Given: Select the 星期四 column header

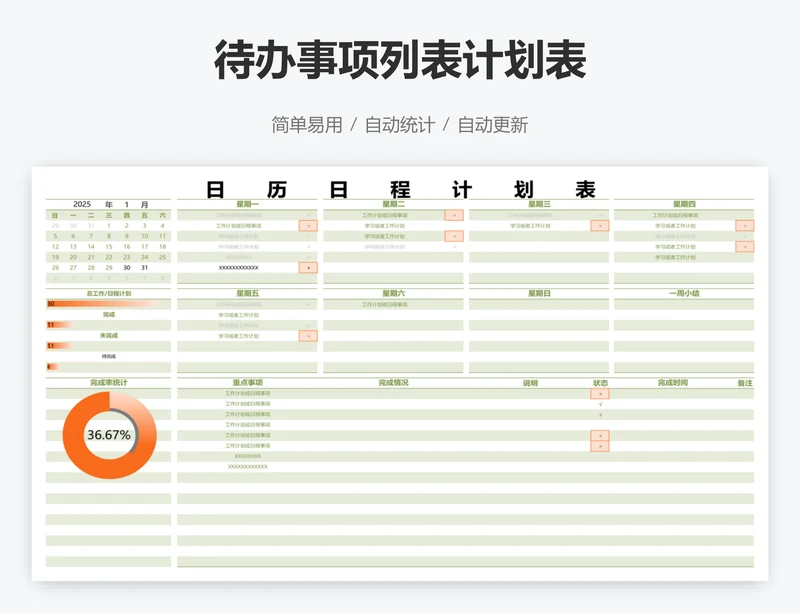Looking at the screenshot, I should (x=684, y=204).
